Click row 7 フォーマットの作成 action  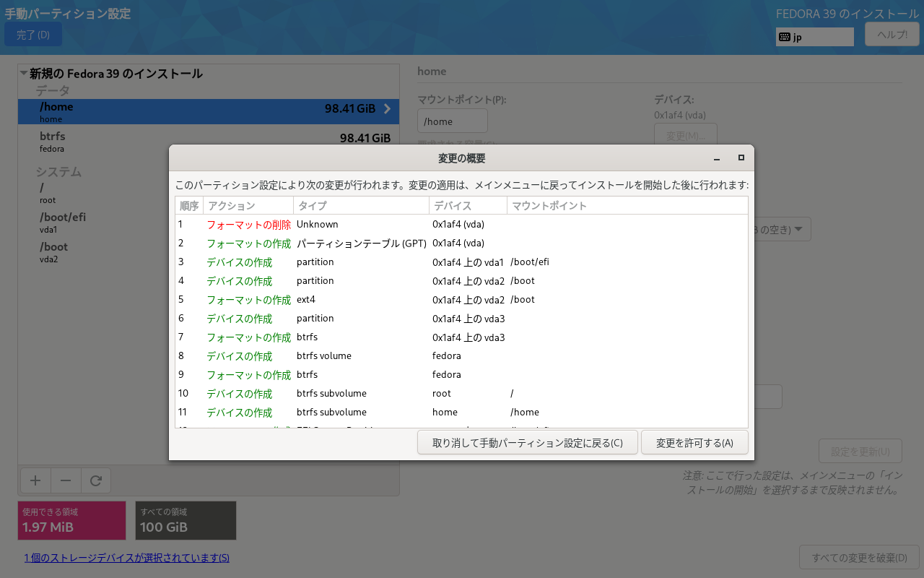(x=249, y=337)
